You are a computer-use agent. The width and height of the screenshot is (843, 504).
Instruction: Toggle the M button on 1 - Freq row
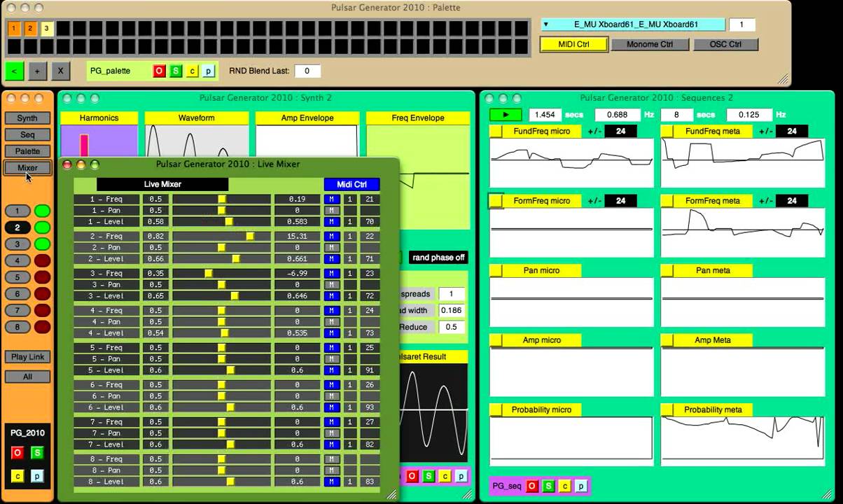coord(332,199)
